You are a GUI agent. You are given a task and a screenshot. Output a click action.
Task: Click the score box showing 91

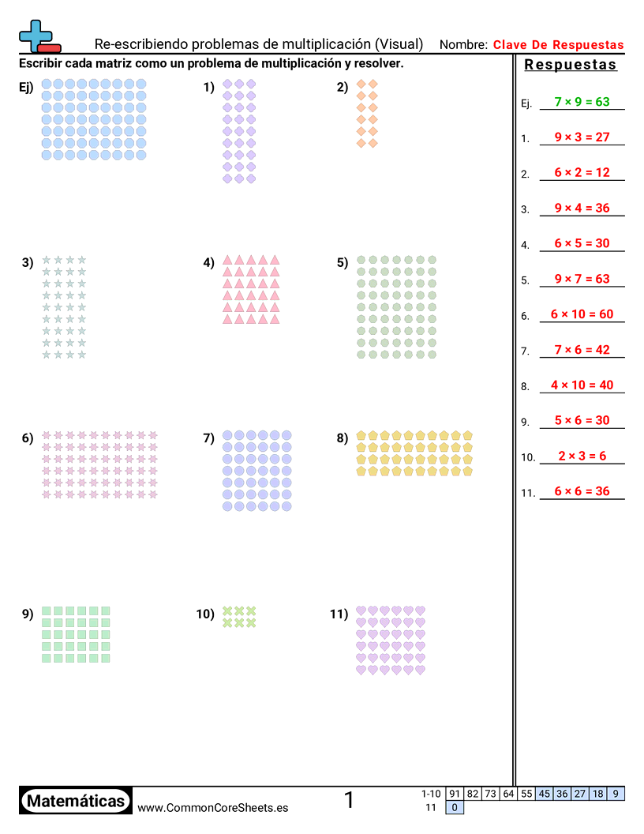pos(455,794)
